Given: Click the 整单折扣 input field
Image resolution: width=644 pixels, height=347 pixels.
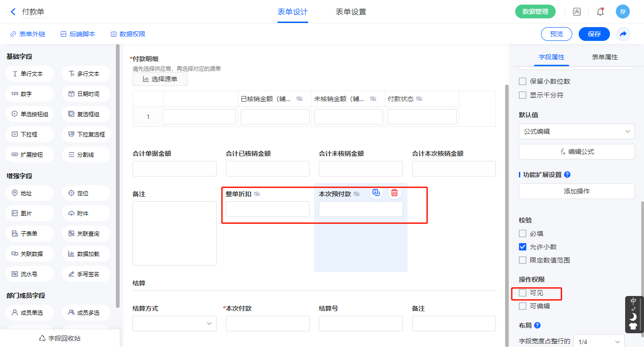Looking at the screenshot, I should 267,209.
